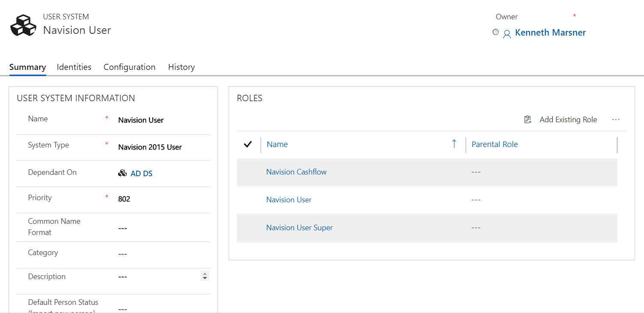Open the Configuration tab
644x313 pixels.
pos(129,67)
